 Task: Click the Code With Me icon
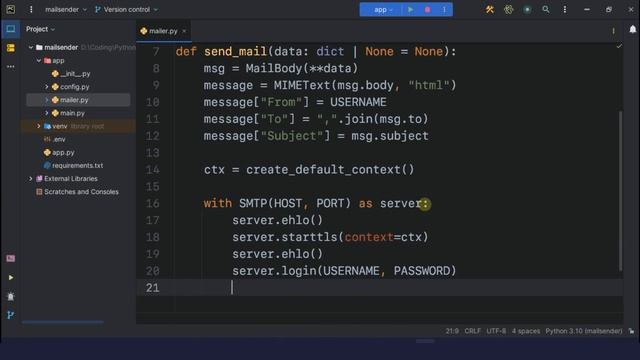click(x=527, y=9)
